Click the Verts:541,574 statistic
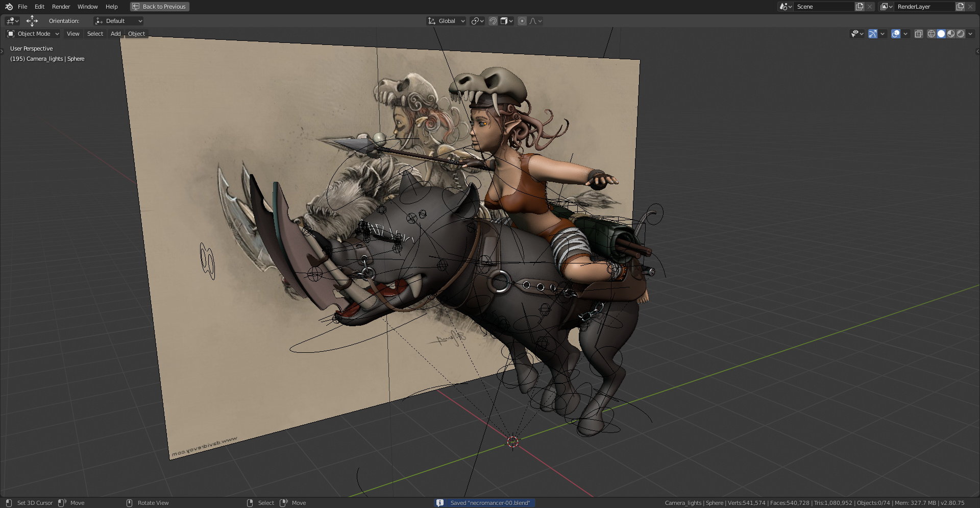980x508 pixels. (746, 503)
